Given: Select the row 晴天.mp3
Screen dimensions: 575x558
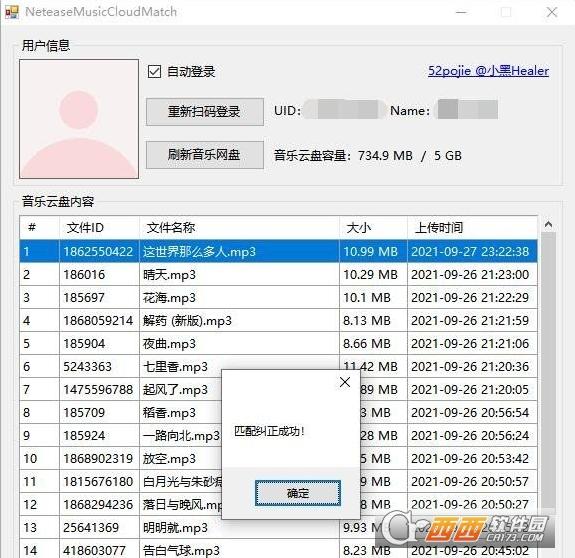Looking at the screenshot, I should 279,275.
